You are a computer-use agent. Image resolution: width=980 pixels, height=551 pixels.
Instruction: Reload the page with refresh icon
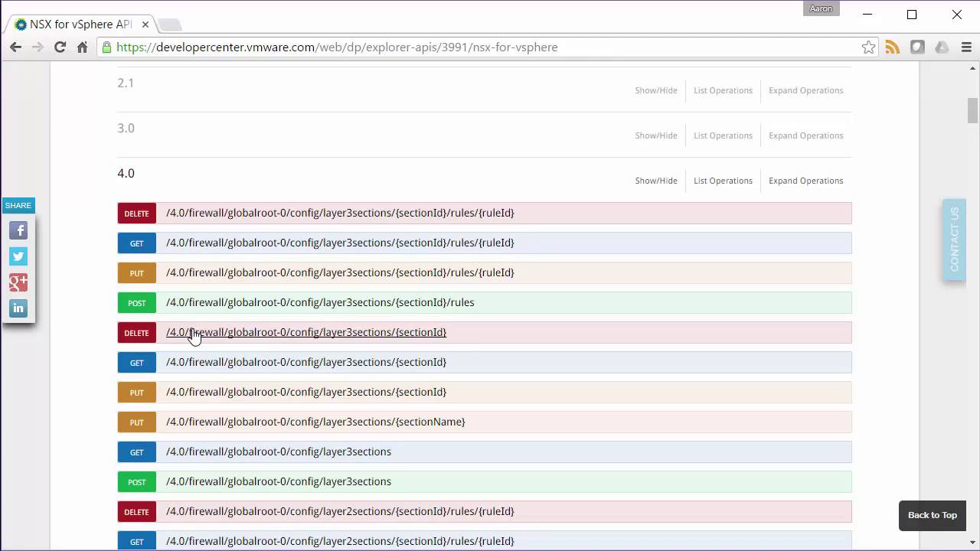[x=60, y=47]
